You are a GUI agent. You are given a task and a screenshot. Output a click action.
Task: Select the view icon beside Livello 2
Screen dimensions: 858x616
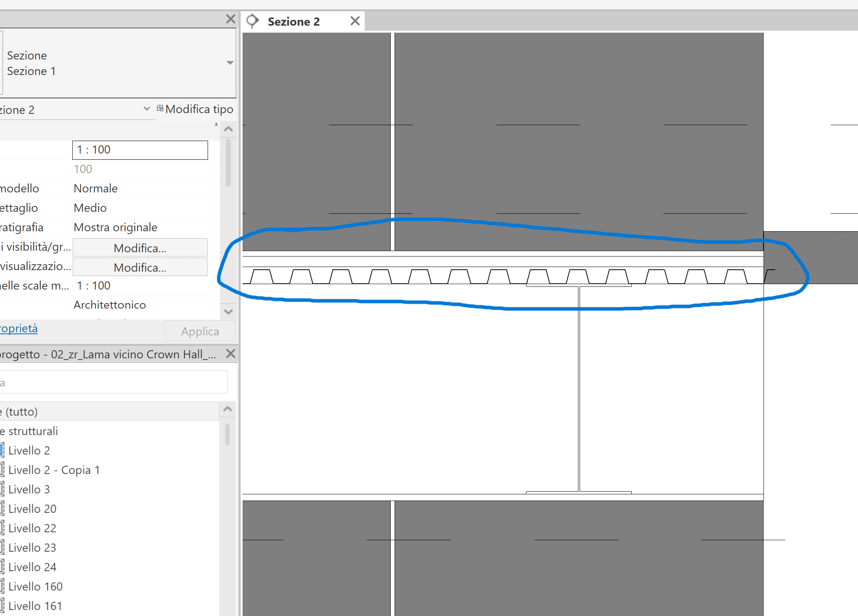click(3, 450)
